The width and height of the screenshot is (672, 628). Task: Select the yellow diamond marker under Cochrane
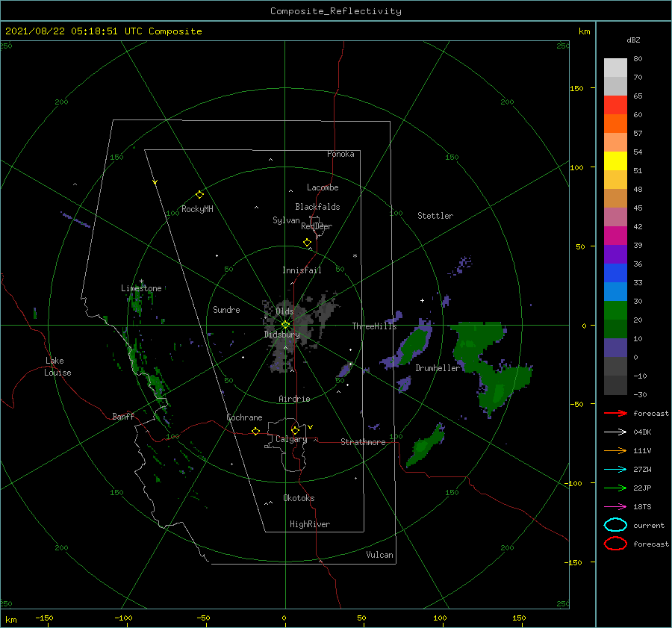[x=255, y=431]
